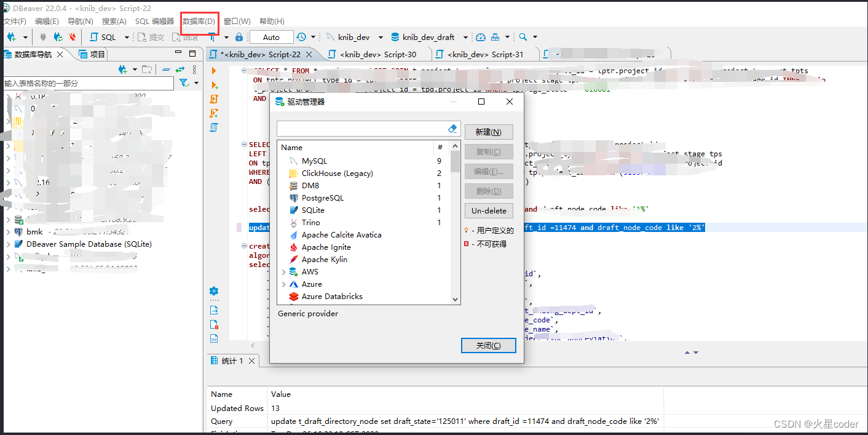This screenshot has height=435, width=868.
Task: Execute SQL statement orange arrow icon
Action: coord(214,71)
